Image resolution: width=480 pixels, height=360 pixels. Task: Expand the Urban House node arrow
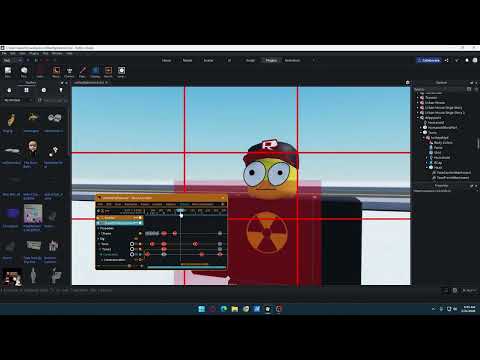coord(418,103)
